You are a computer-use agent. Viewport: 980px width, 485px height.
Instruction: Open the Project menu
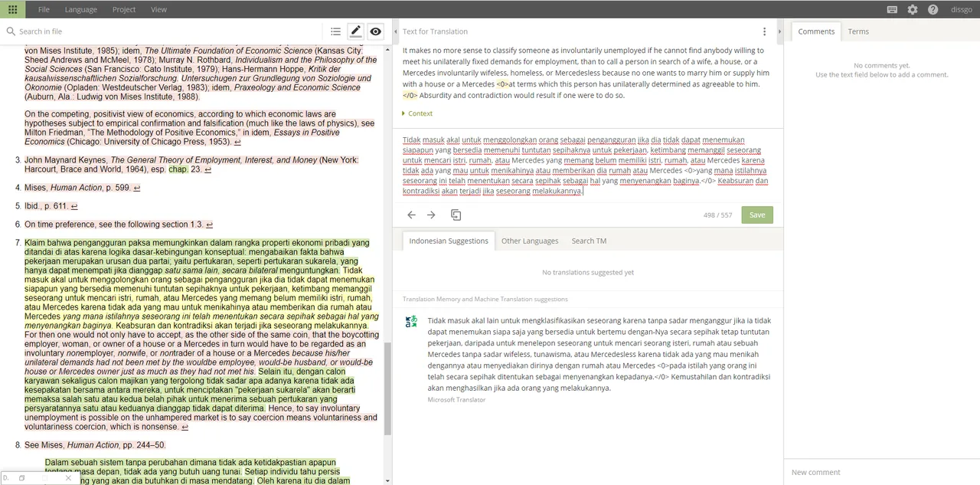[123, 9]
